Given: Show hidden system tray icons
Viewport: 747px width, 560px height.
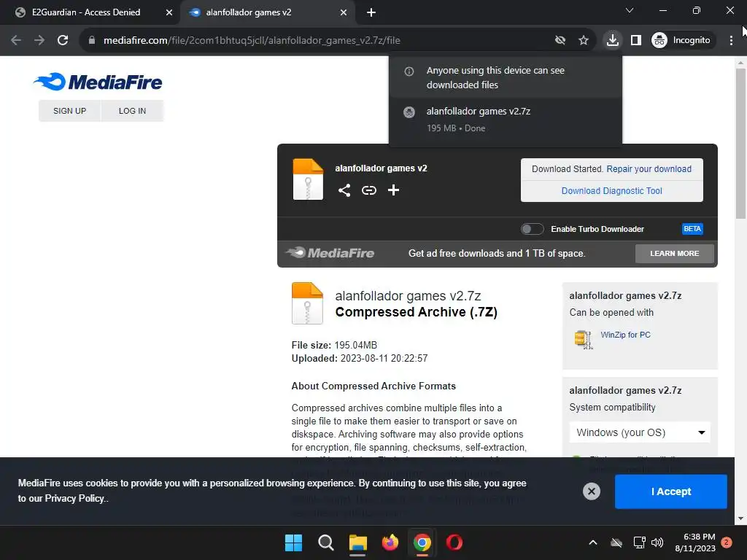Looking at the screenshot, I should point(593,542).
